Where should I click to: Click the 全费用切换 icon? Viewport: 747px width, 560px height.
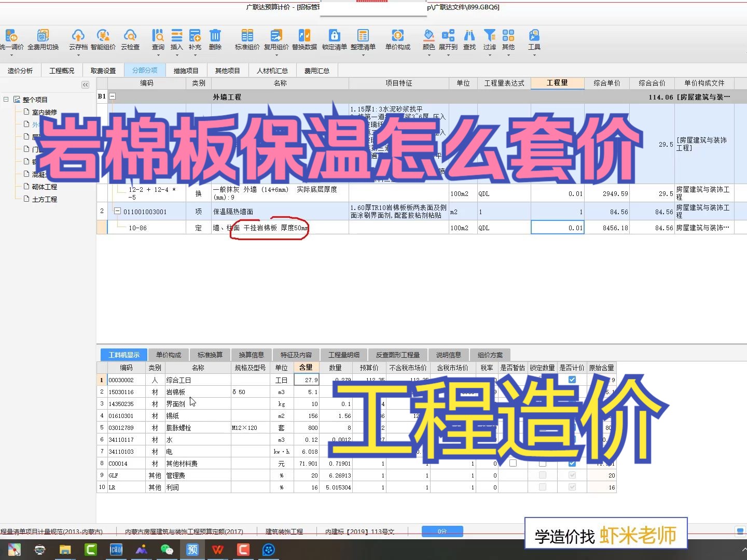click(x=43, y=36)
